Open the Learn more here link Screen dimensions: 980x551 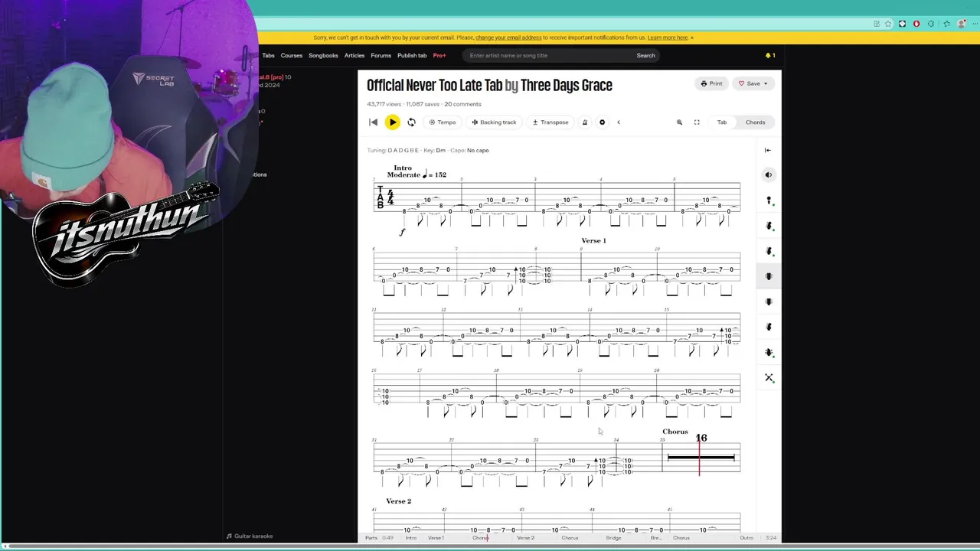pyautogui.click(x=668, y=37)
